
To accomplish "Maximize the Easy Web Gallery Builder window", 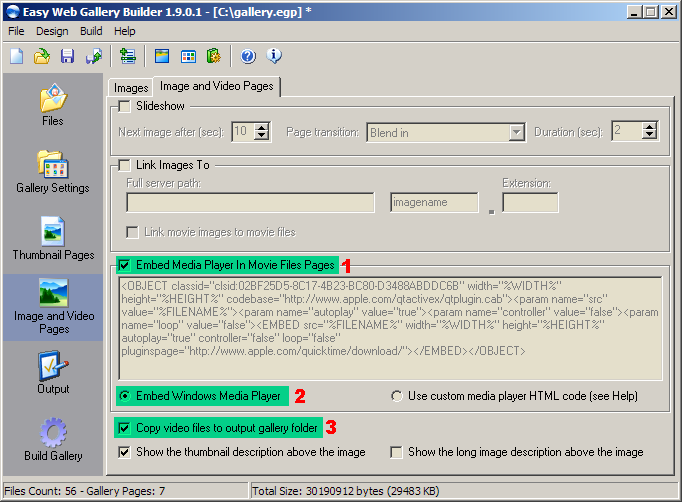I will (651, 12).
